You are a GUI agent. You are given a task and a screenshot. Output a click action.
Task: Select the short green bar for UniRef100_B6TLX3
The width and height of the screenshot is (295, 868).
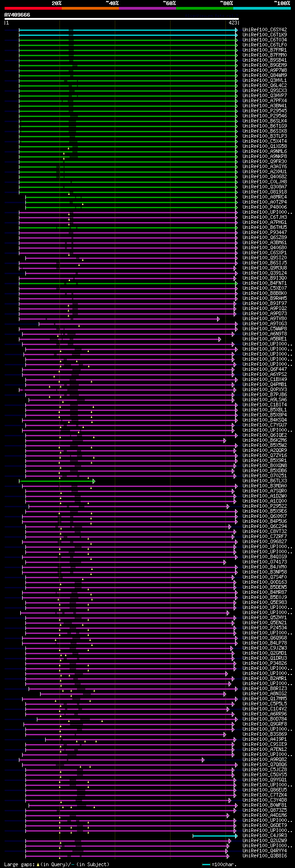pyautogui.click(x=57, y=481)
